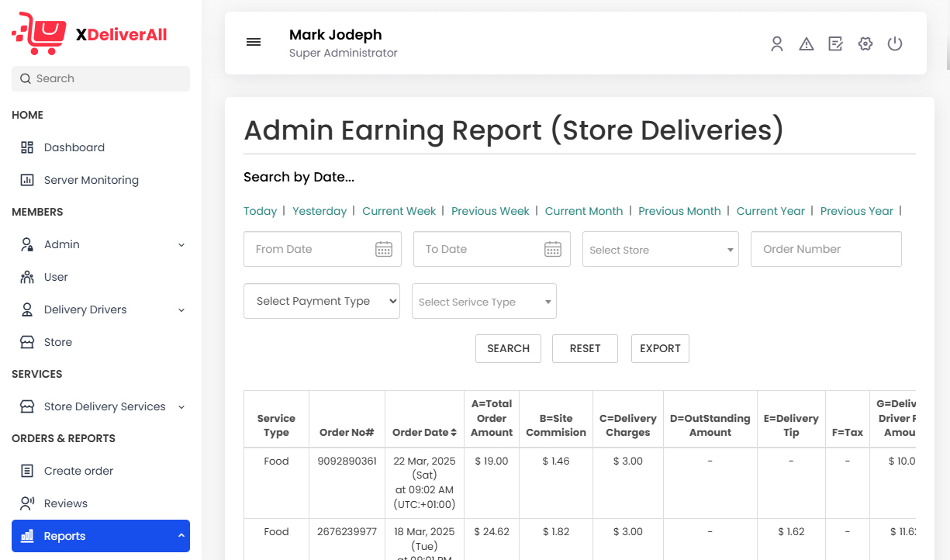The width and height of the screenshot is (950, 560).
Task: Click the power logout icon
Action: (895, 44)
